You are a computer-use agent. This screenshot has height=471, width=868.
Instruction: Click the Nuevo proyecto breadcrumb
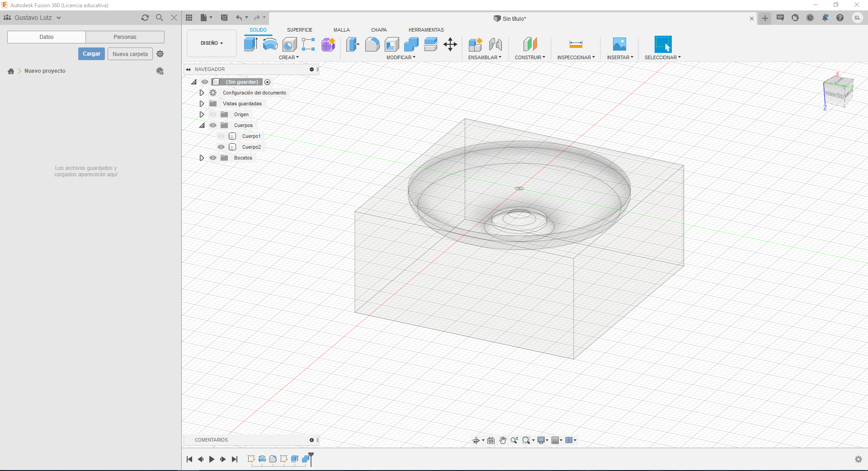[x=45, y=71]
